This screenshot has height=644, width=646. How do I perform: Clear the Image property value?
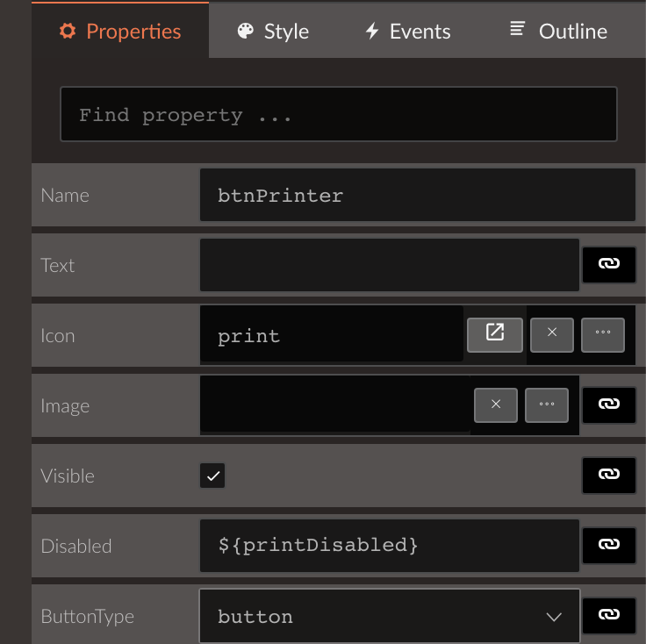(496, 404)
